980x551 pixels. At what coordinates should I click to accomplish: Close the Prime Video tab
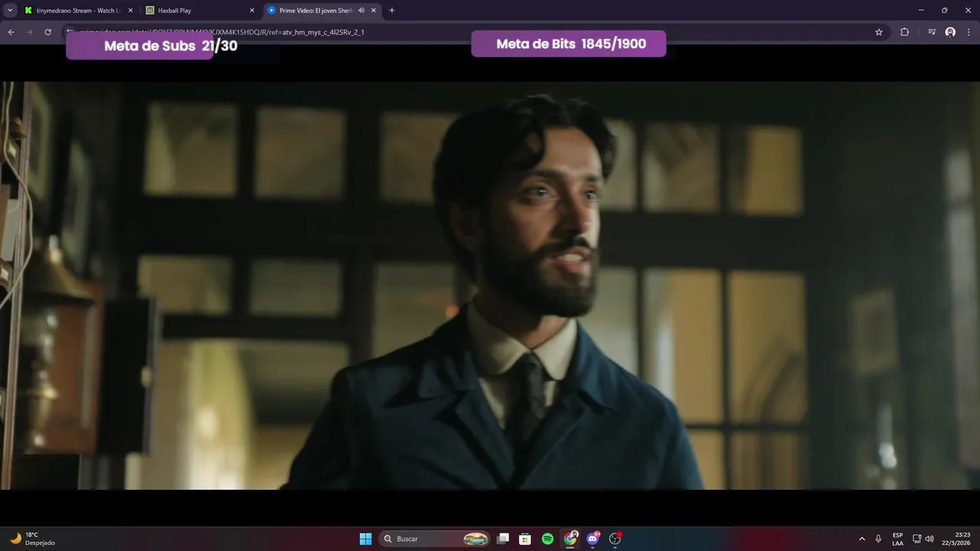374,11
